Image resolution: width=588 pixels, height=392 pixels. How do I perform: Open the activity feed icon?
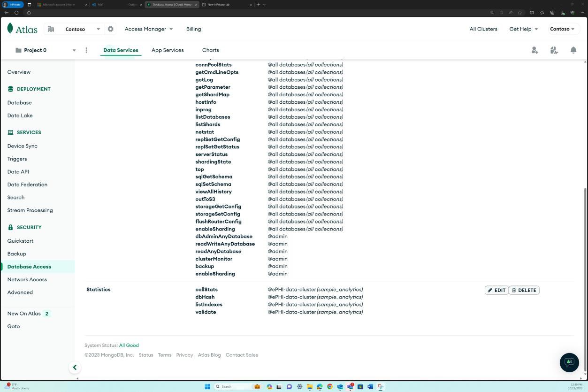coord(554,50)
